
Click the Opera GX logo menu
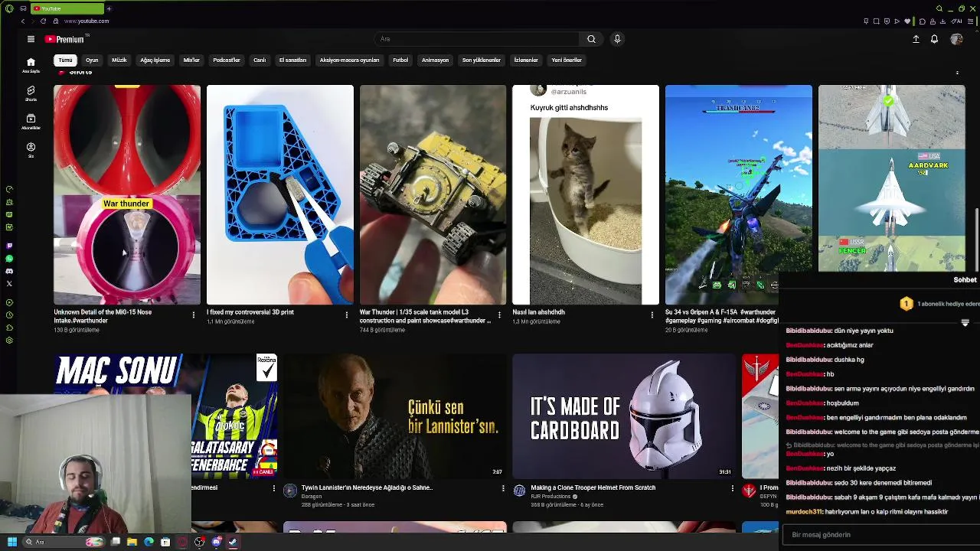coord(9,8)
